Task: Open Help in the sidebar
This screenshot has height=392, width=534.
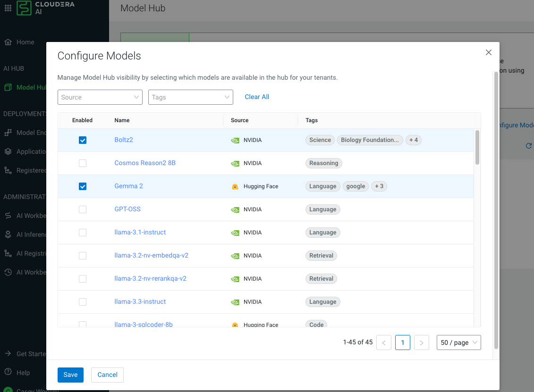Action: [x=23, y=373]
